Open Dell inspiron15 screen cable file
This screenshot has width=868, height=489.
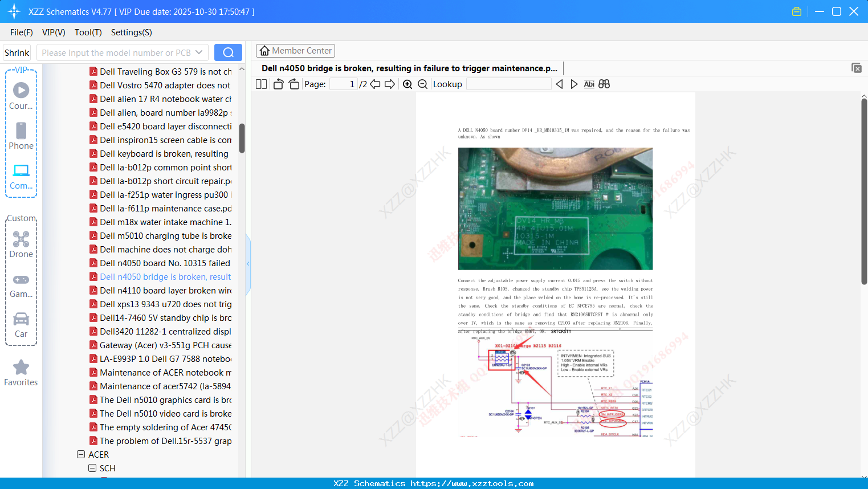(161, 140)
